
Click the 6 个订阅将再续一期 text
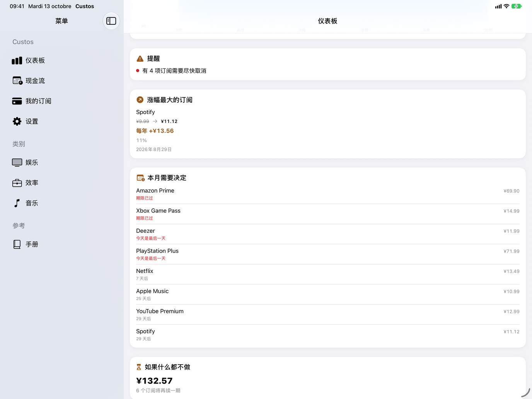click(158, 390)
